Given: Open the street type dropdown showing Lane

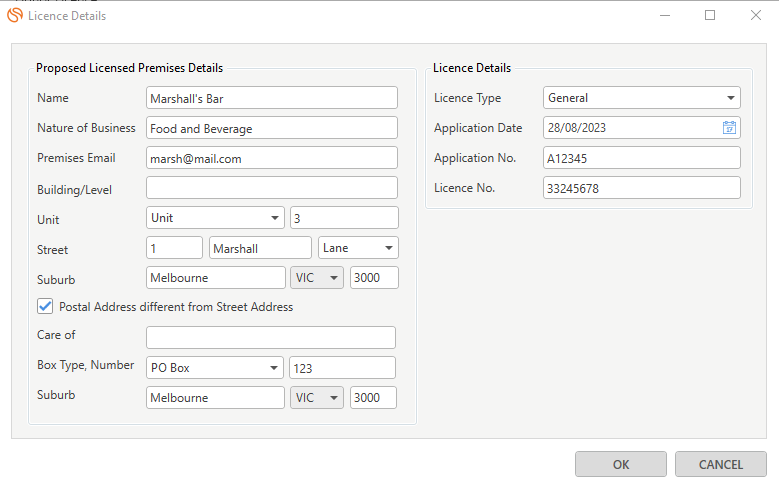Looking at the screenshot, I should (358, 247).
